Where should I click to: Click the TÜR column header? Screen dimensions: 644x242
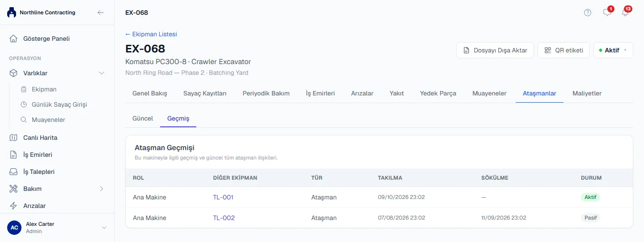[317, 178]
